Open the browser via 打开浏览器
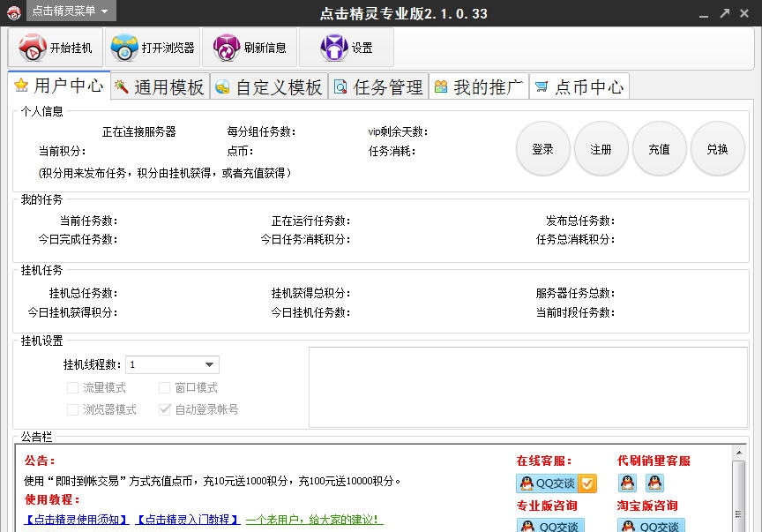Image resolution: width=762 pixels, height=532 pixels. point(153,48)
